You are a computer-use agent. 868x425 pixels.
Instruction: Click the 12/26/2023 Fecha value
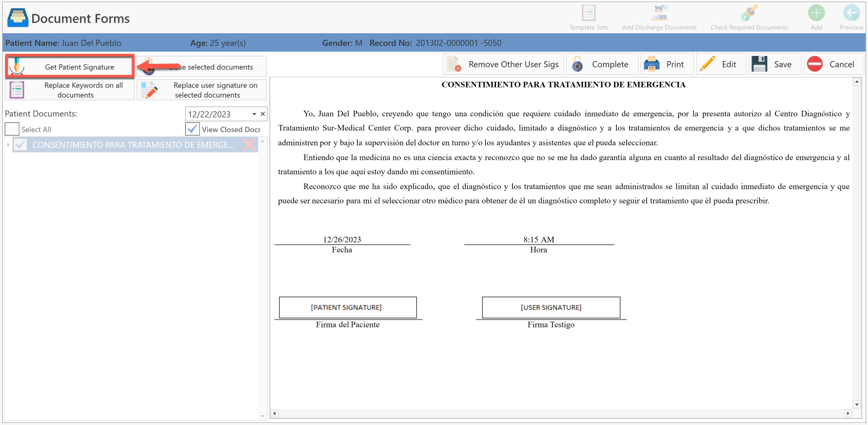coord(342,239)
